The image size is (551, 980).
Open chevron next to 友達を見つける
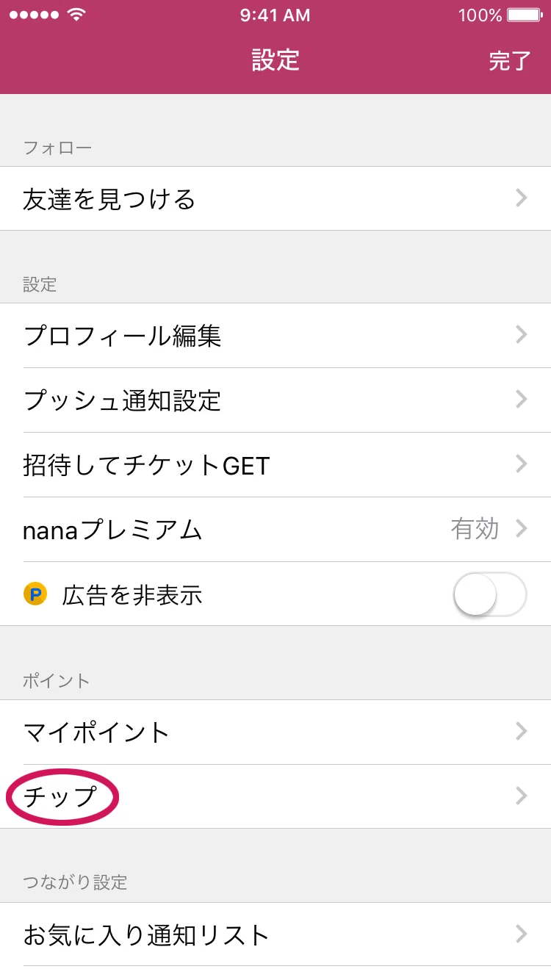[x=522, y=198]
